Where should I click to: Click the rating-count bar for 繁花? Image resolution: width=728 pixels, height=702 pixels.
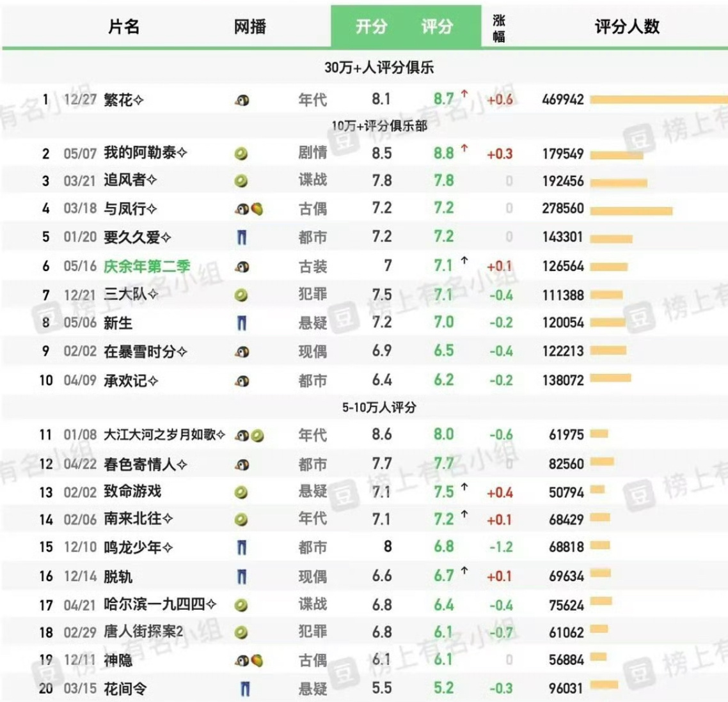659,99
